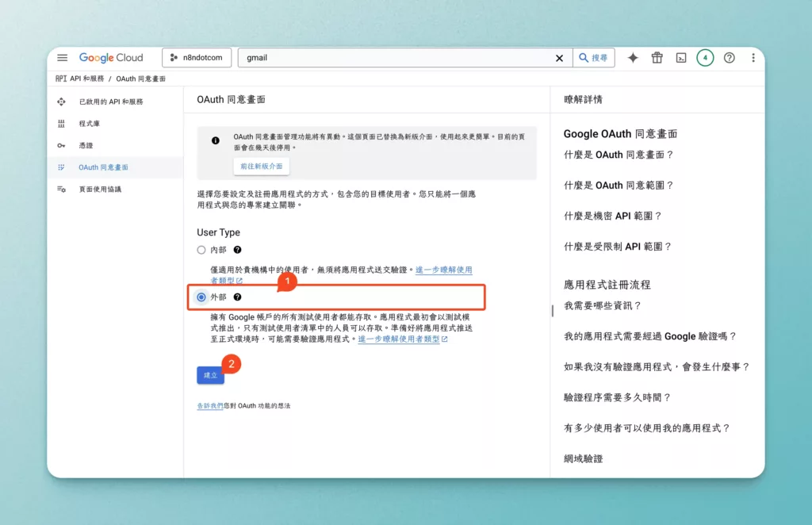Open 我的應用程式需要經過 Google 驗證嗎？ topic
This screenshot has width=812, height=525.
(650, 336)
